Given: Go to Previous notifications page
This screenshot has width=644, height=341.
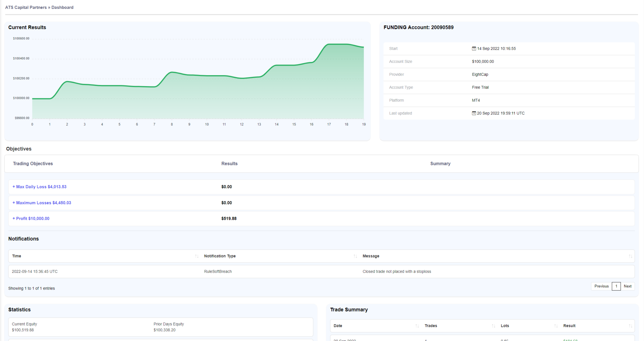Looking at the screenshot, I should pyautogui.click(x=601, y=286).
